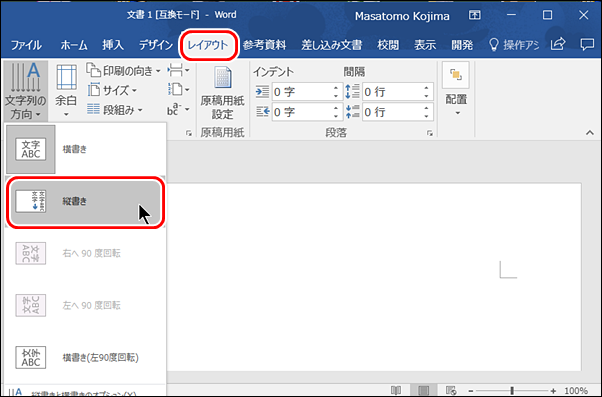Open the page breaks dropdown icon
This screenshot has width=602, height=397.
click(x=179, y=71)
